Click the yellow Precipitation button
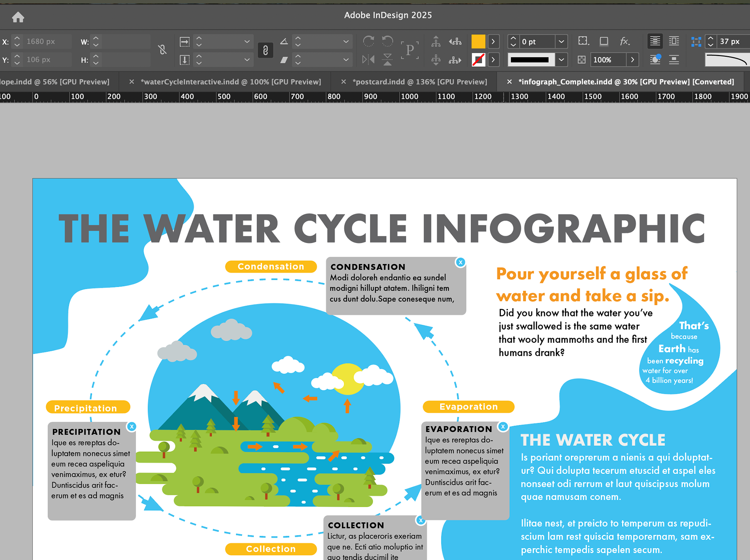 [88, 407]
